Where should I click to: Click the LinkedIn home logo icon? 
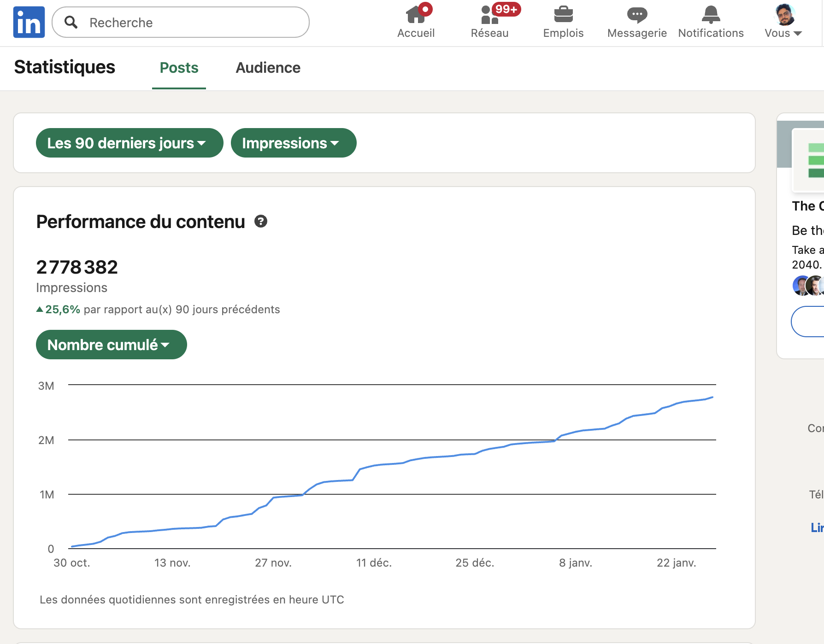tap(29, 22)
